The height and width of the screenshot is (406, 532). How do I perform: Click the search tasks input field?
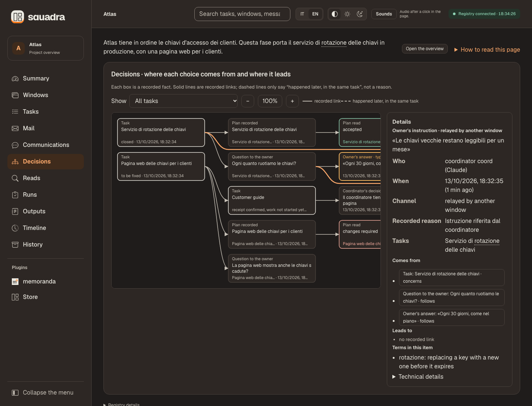click(242, 14)
